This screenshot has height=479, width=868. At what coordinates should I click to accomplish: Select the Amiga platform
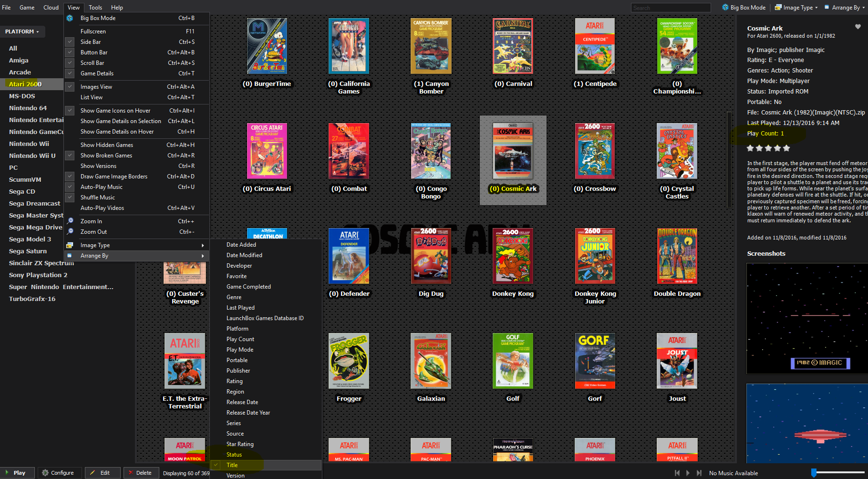click(x=19, y=60)
